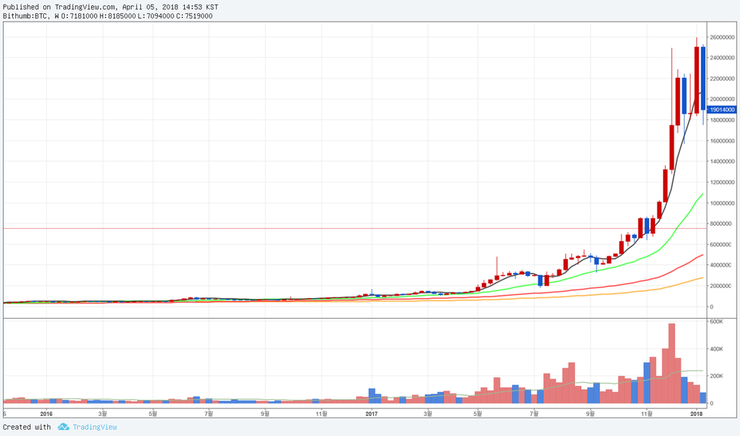Click the 2017 label on time axis
The image size is (740, 436).
click(371, 412)
